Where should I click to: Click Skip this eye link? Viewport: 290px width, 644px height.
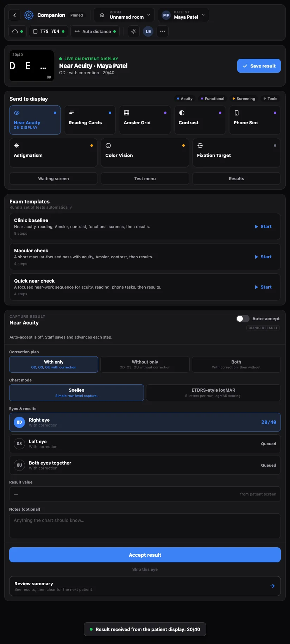145,569
